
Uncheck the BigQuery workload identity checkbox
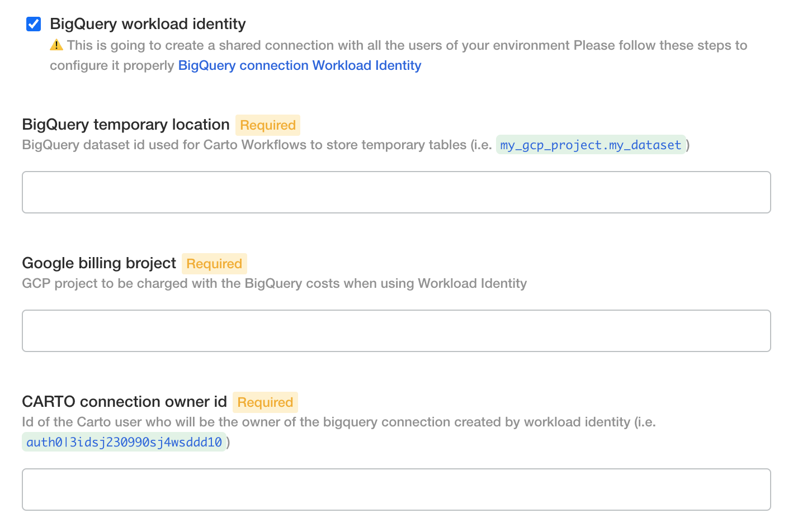tap(34, 24)
